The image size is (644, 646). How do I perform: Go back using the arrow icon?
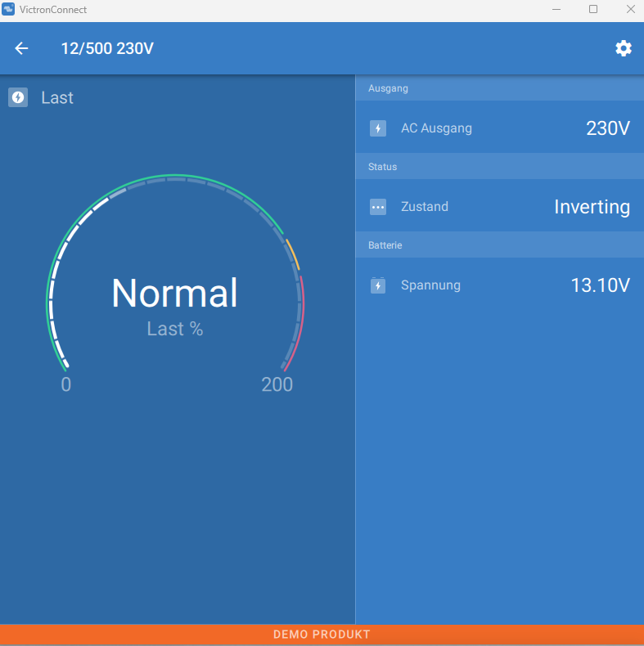point(21,48)
